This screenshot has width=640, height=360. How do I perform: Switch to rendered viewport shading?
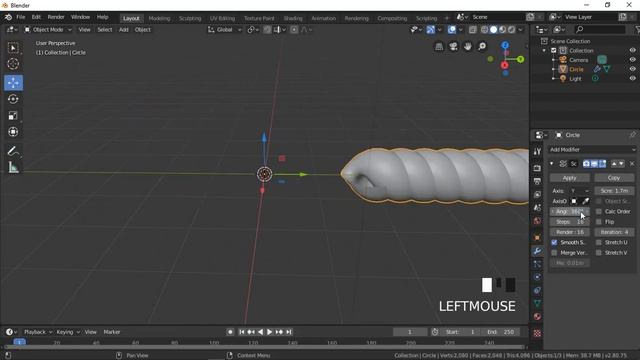[x=511, y=30]
